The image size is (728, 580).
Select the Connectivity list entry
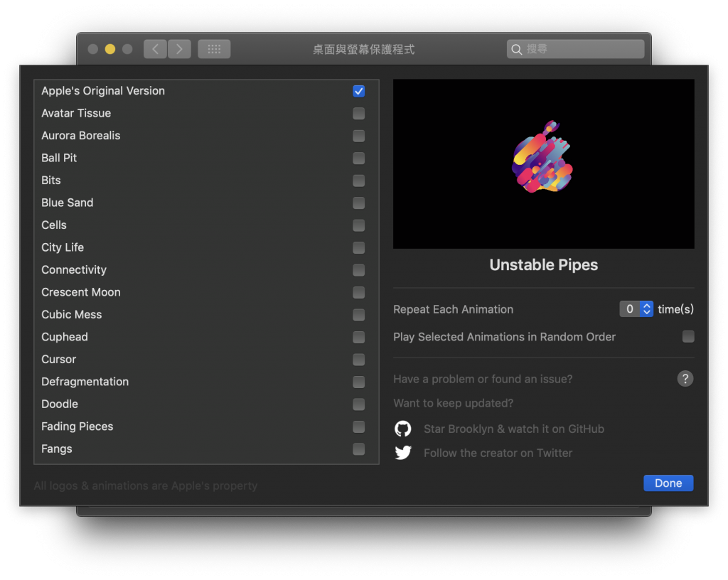pos(74,270)
